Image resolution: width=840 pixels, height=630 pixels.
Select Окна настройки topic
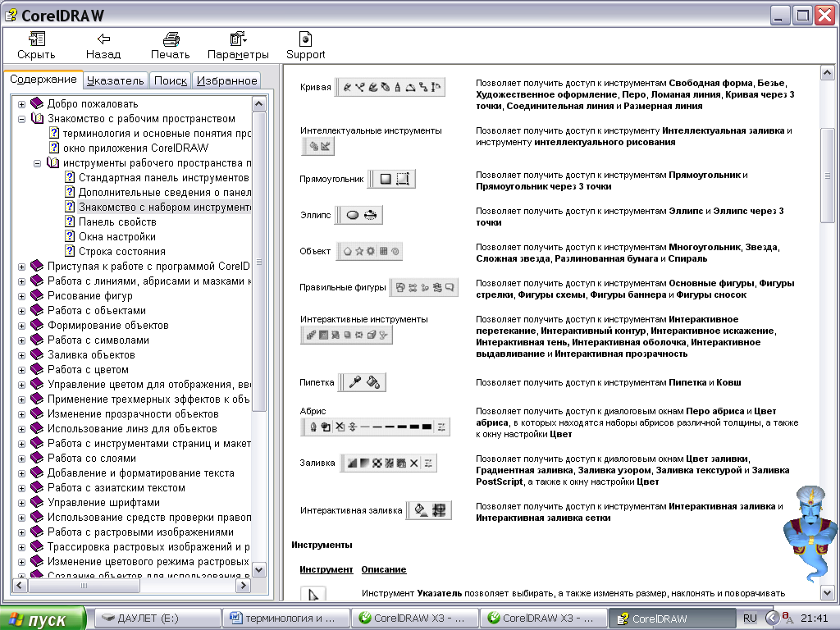(x=116, y=237)
